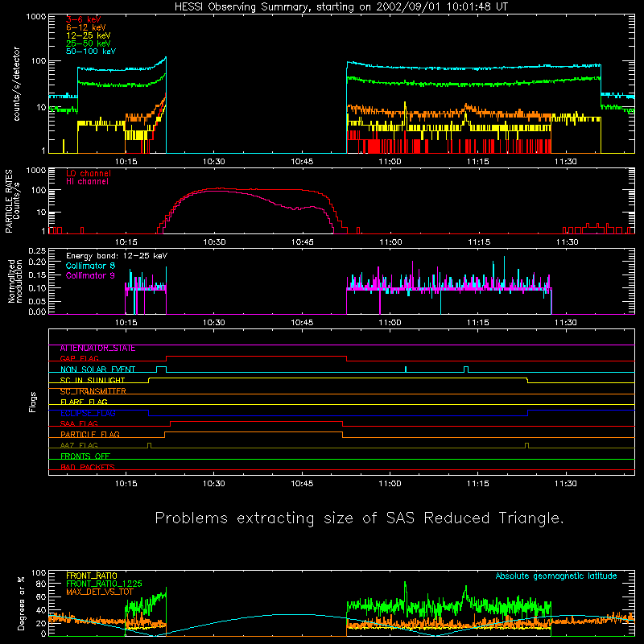Screen dimensions: 644x644
Task: Select the Collimator 9 legend entry
Action: pos(90,275)
